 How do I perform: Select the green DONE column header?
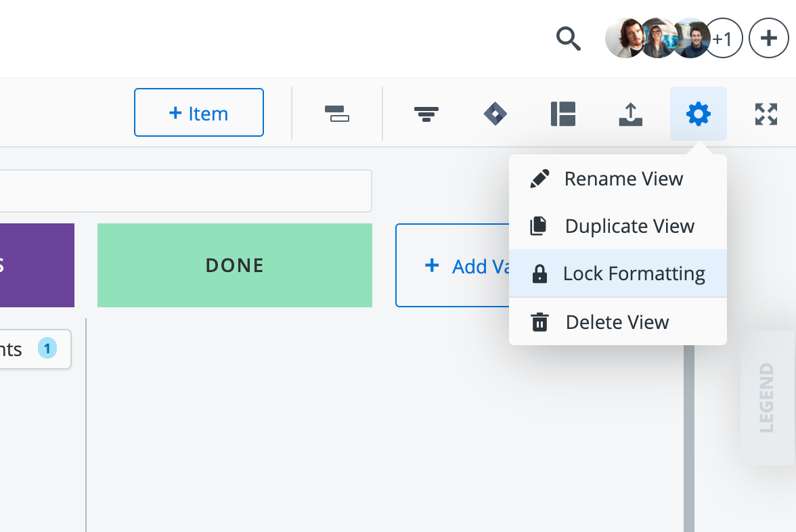(x=234, y=265)
